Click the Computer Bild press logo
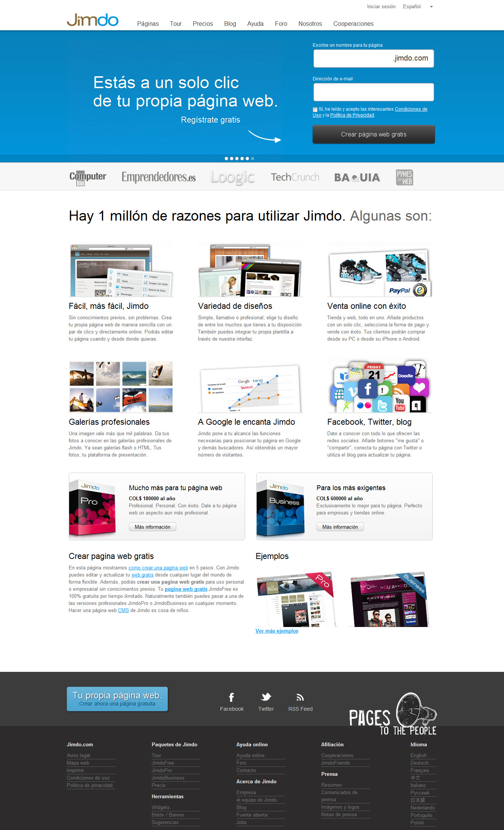This screenshot has height=830, width=504. coord(88,178)
